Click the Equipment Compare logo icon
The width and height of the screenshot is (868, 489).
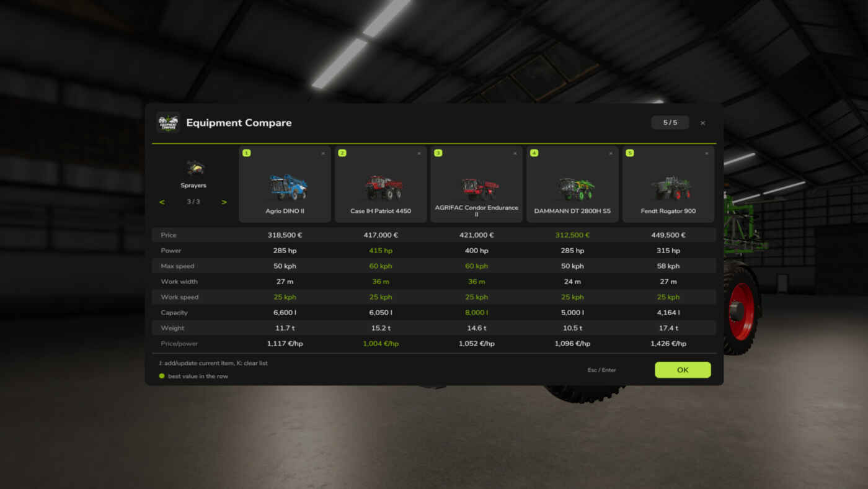(x=168, y=123)
